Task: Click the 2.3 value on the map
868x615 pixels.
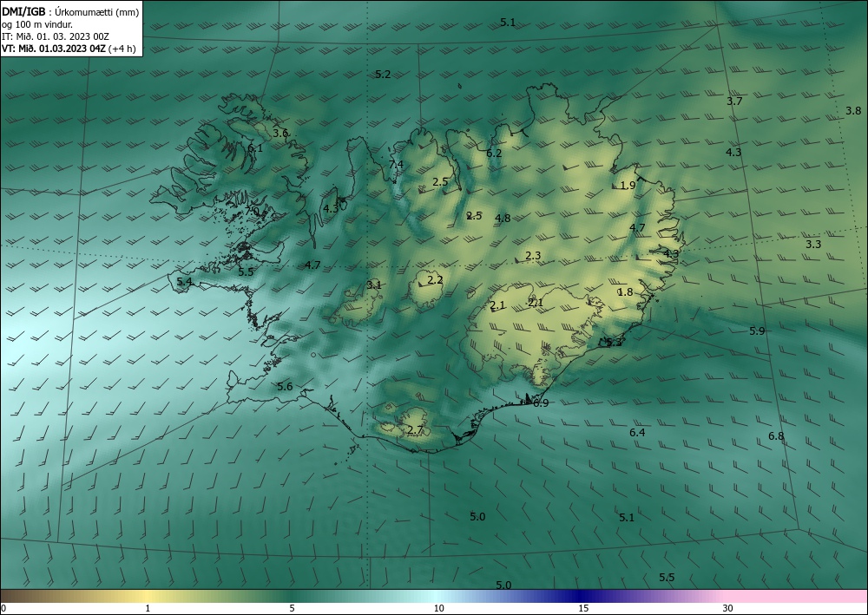Action: [533, 256]
